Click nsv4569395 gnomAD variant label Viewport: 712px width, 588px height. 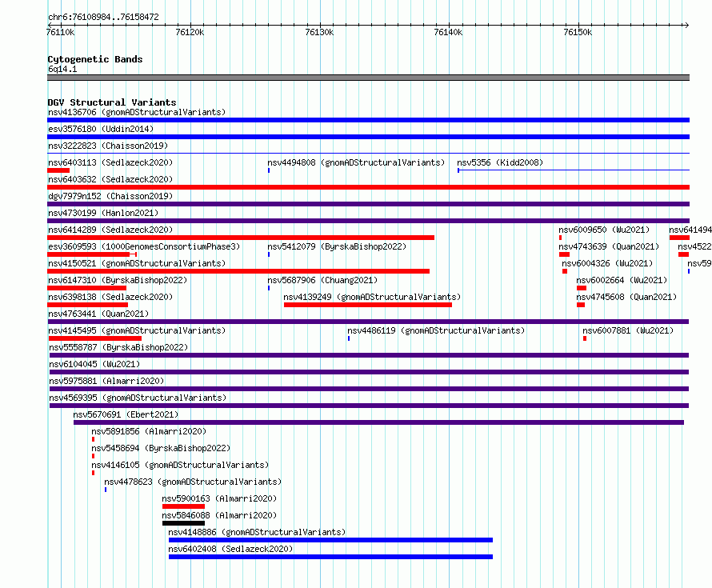pos(138,398)
